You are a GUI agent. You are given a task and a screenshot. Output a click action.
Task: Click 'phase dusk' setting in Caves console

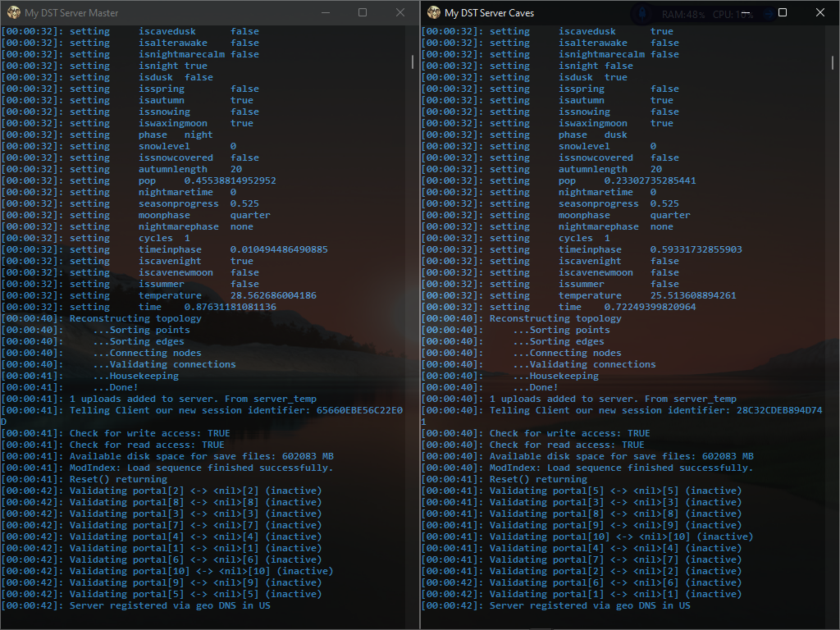tap(592, 135)
